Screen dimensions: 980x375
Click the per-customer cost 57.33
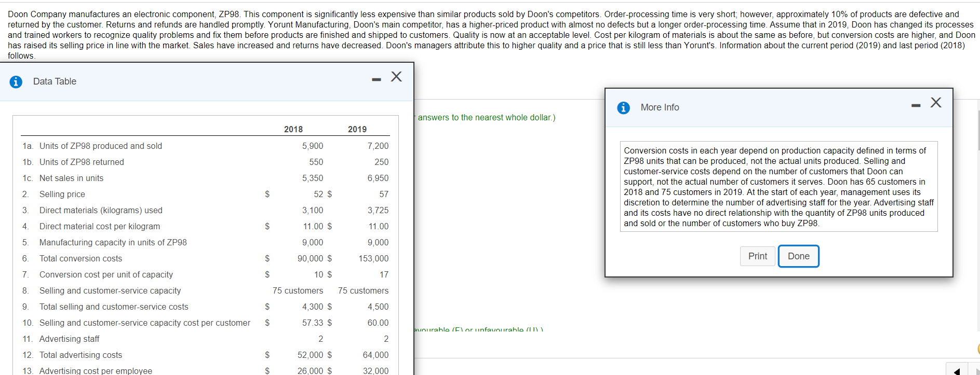pyautogui.click(x=313, y=323)
